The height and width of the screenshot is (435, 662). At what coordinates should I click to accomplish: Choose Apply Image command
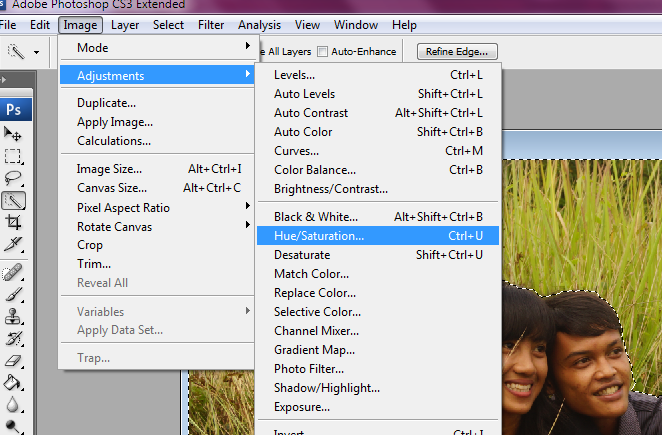point(157,122)
